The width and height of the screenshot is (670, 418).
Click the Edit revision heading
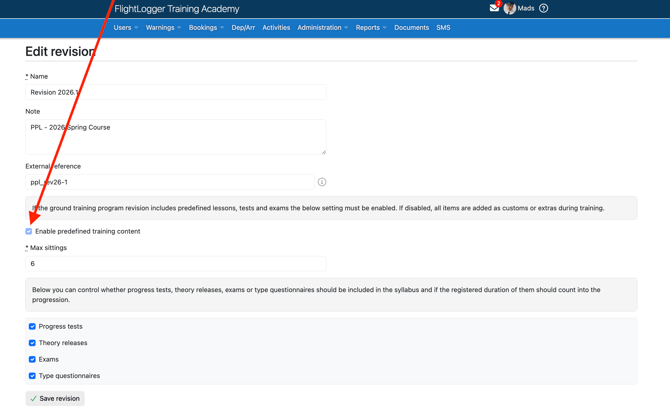pyautogui.click(x=60, y=51)
